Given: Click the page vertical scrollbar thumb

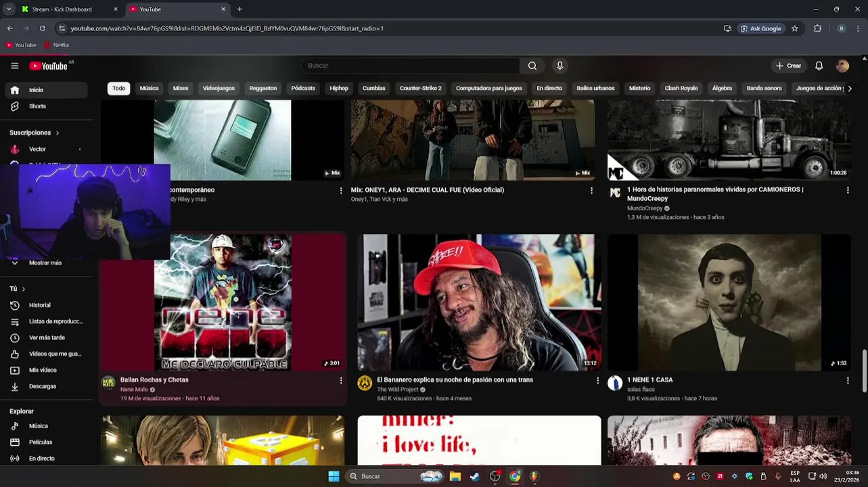Looking at the screenshot, I should click(864, 371).
